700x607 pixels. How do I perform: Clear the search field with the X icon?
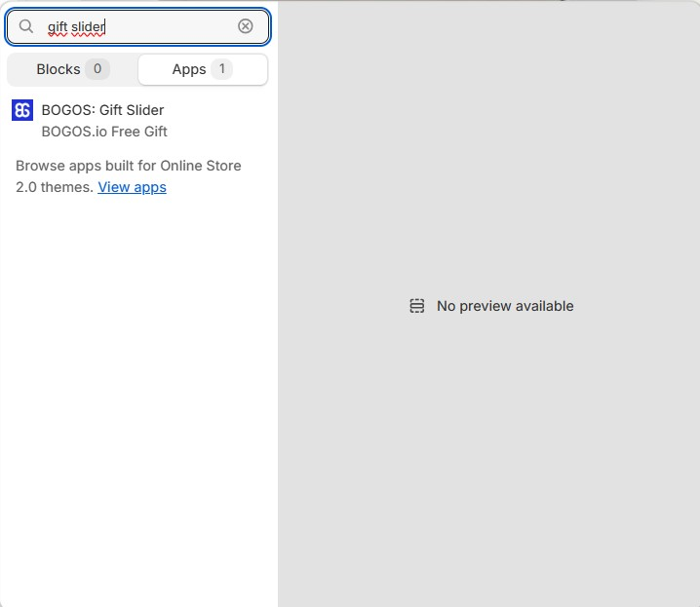[246, 26]
